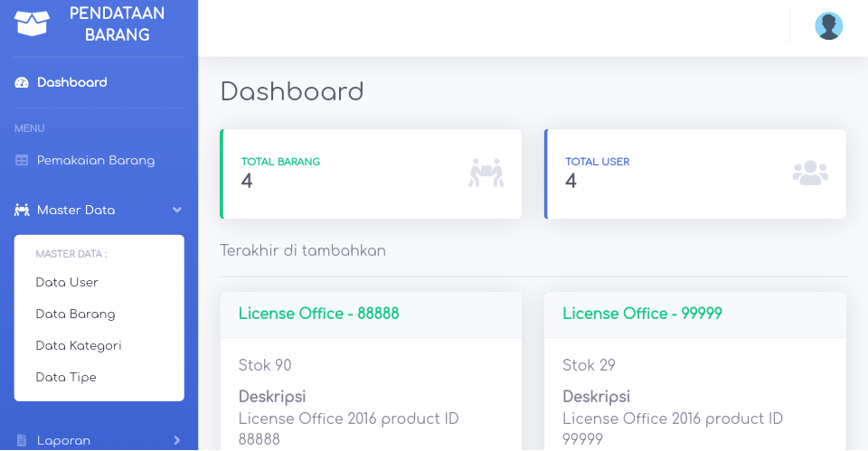Open the user avatar profile menu
The image size is (868, 451).
point(829,26)
